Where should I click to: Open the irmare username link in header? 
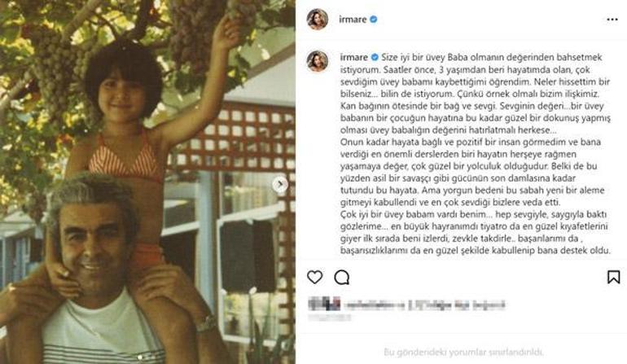pos(353,20)
